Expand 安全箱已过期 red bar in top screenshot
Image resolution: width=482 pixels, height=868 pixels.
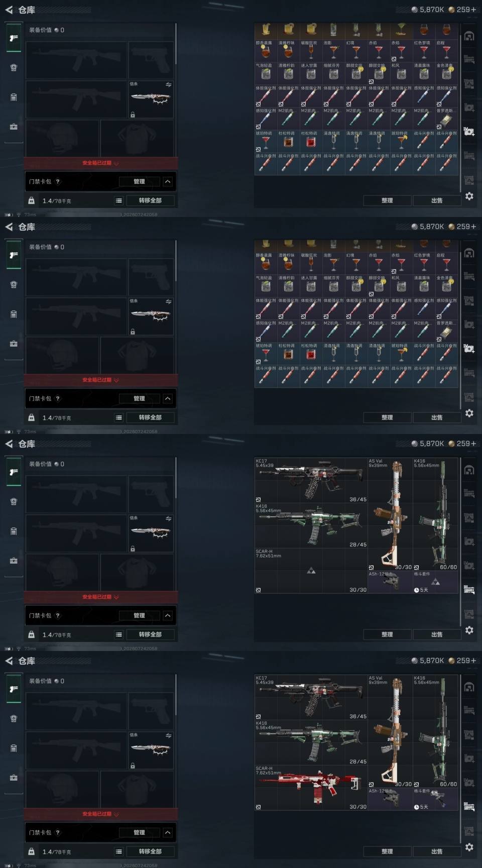(100, 163)
